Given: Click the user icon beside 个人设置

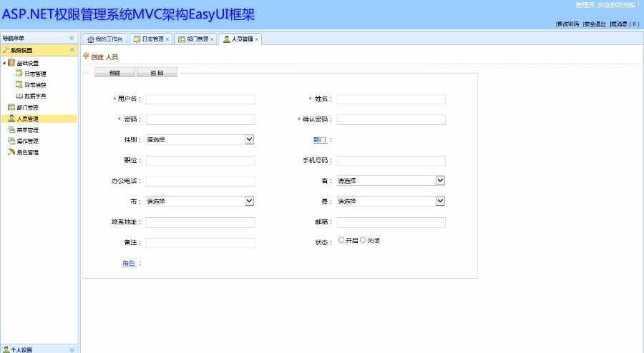Looking at the screenshot, I should [x=6, y=349].
